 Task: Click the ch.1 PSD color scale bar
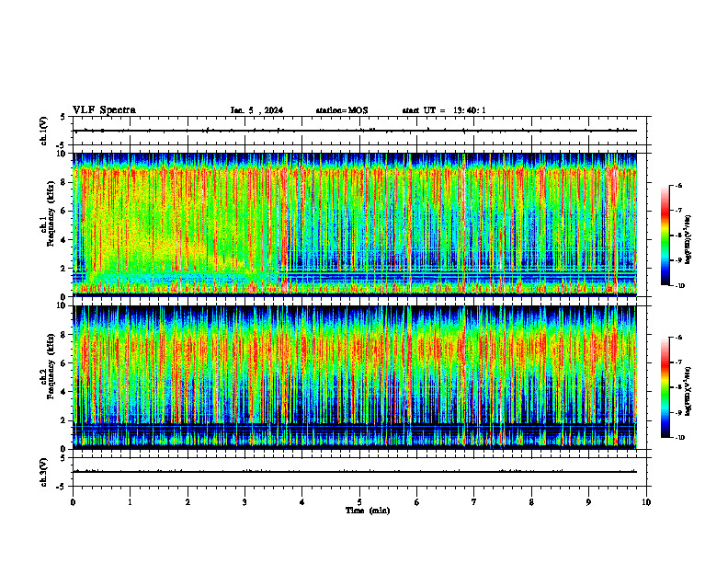pos(665,236)
